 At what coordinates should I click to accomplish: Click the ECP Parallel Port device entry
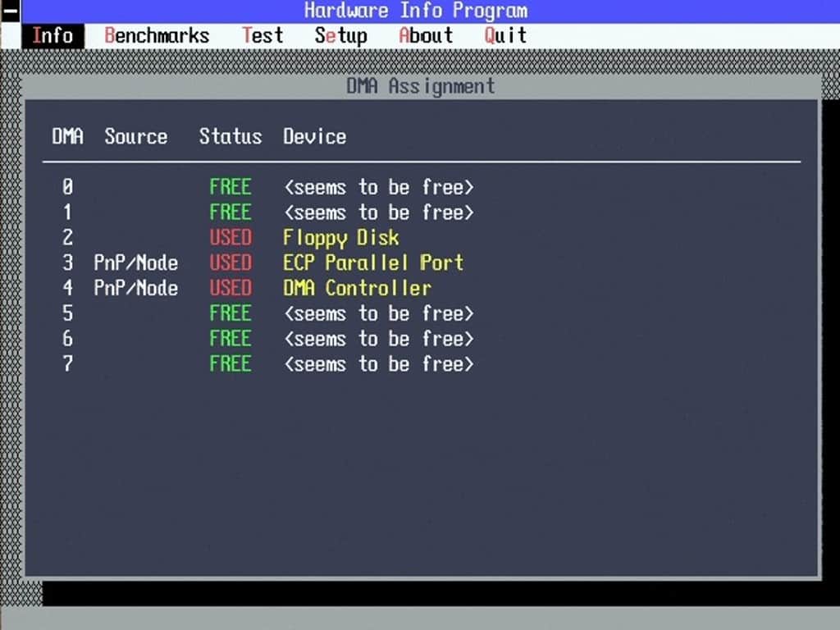pyautogui.click(x=373, y=262)
